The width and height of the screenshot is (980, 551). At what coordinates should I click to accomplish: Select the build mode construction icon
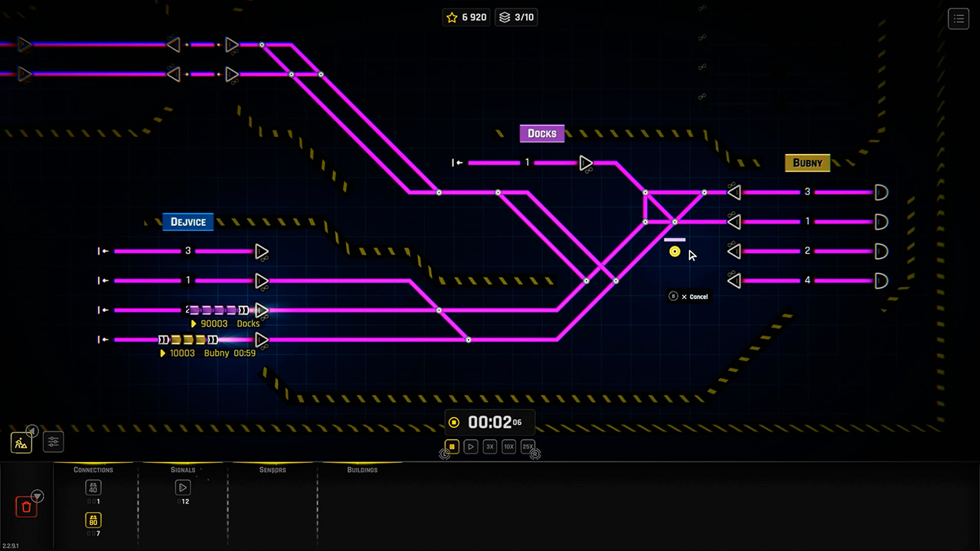click(x=21, y=442)
